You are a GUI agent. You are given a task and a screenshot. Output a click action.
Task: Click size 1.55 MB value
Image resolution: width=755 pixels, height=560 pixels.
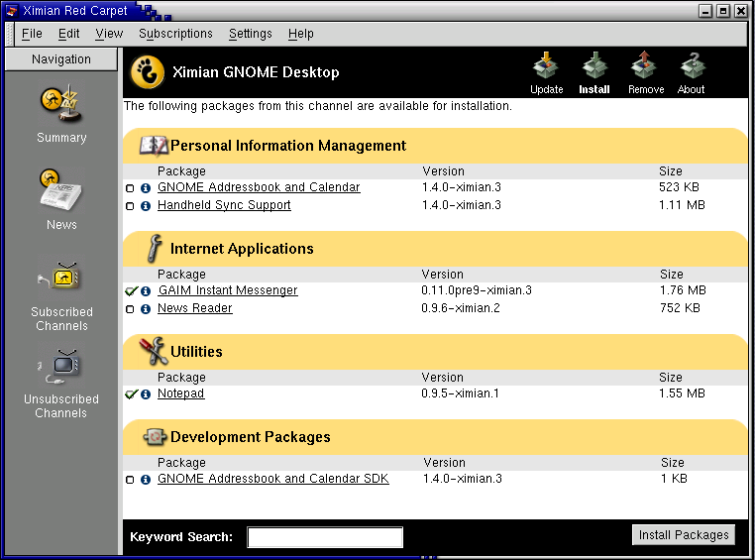(682, 393)
